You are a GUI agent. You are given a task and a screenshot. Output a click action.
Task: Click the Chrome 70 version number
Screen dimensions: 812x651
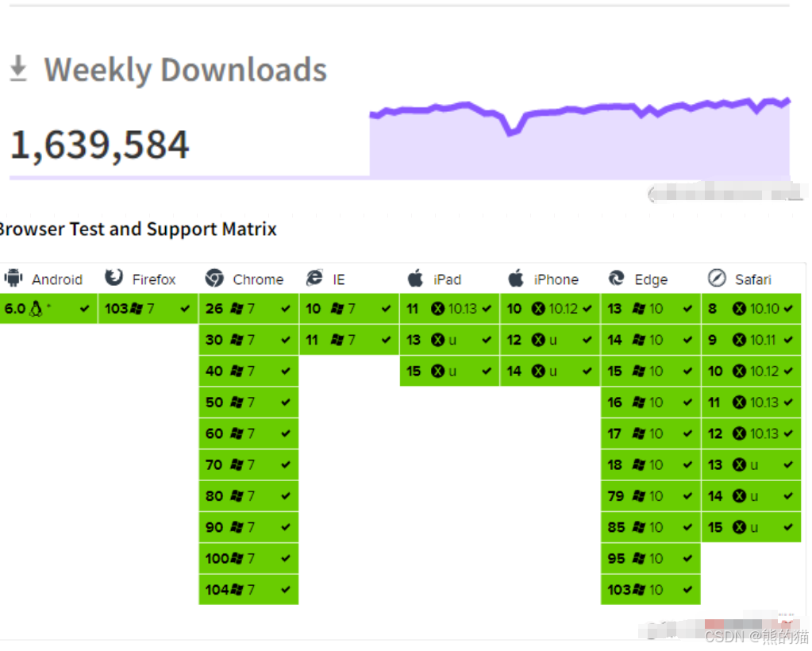pyautogui.click(x=214, y=465)
